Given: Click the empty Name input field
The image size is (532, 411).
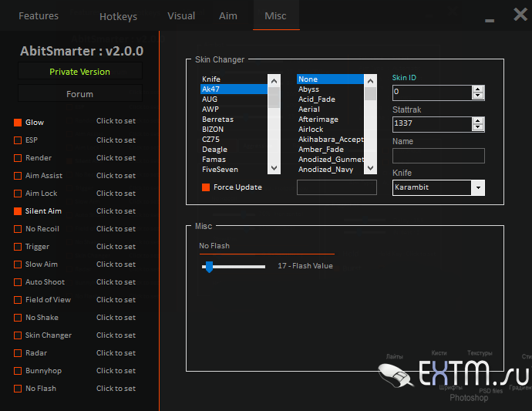Looking at the screenshot, I should click(x=439, y=156).
